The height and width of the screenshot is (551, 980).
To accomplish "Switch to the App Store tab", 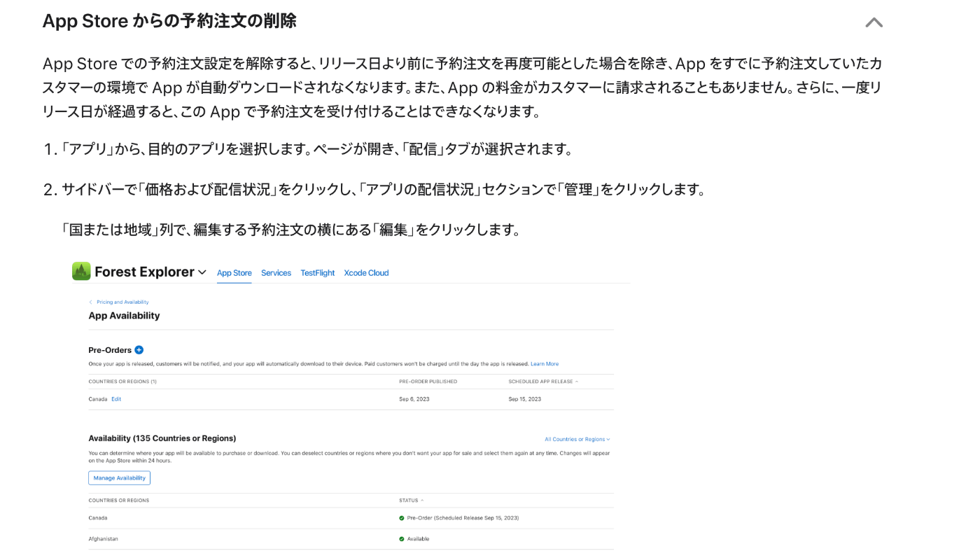I will (234, 273).
